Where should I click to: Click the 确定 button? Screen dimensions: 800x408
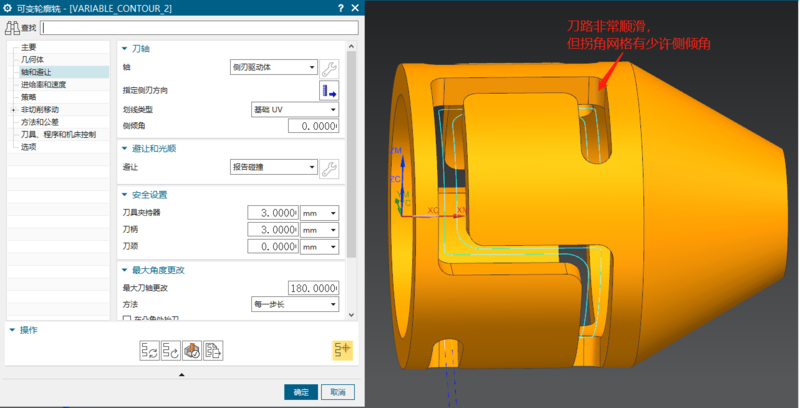tap(300, 392)
